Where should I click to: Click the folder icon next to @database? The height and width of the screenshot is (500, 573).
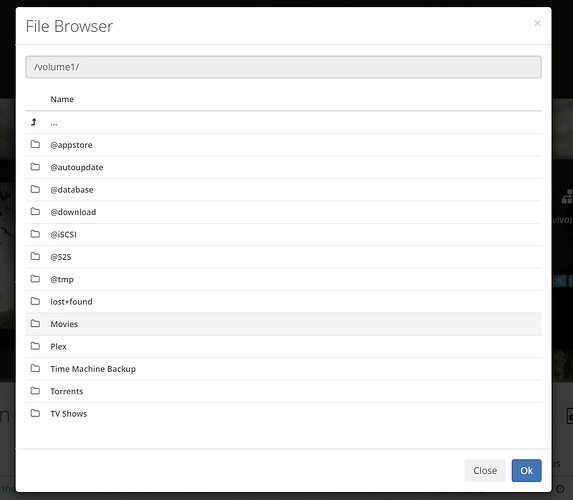point(35,189)
